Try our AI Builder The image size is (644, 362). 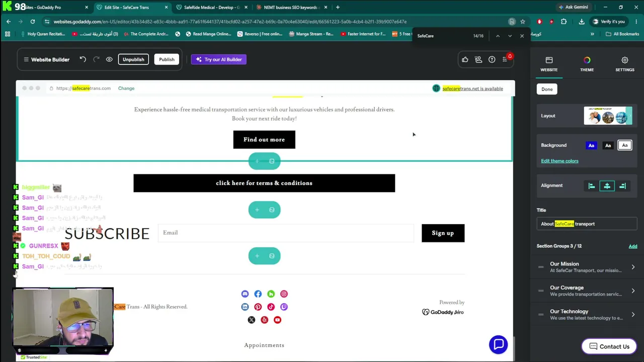[x=219, y=59]
